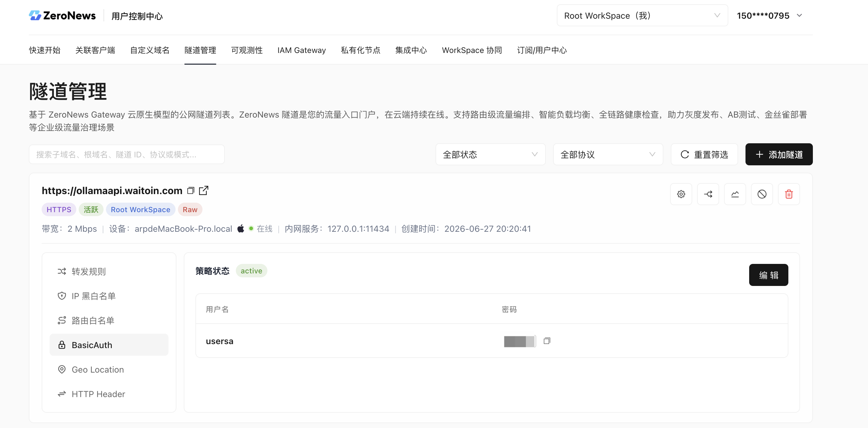The height and width of the screenshot is (428, 868).
Task: Click the 添加隧道 add tunnel button
Action: click(x=779, y=155)
